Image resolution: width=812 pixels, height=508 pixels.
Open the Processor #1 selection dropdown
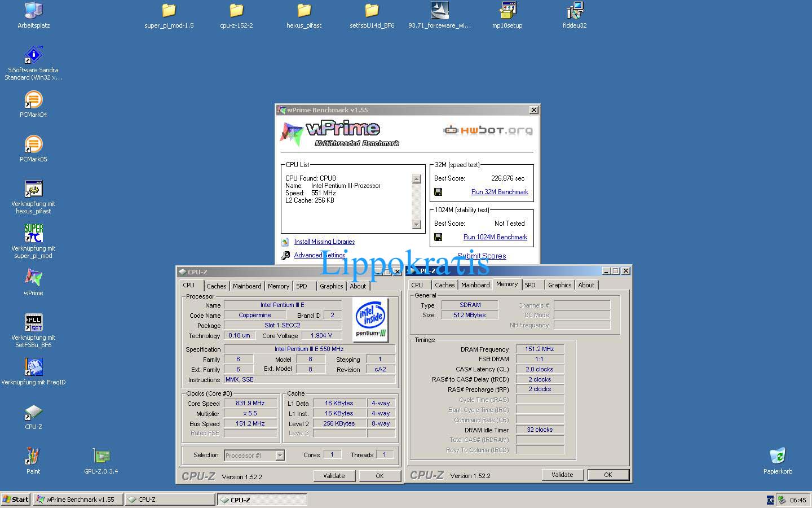[280, 455]
